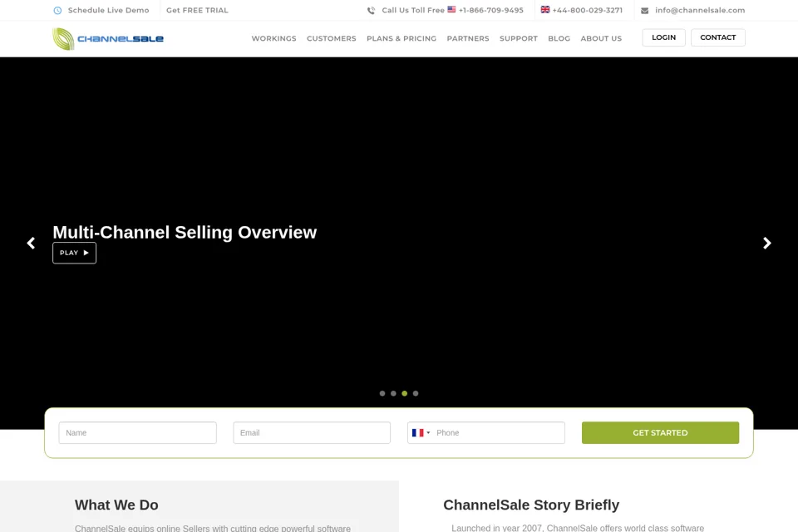Click the Multi-Channel Selling Overview heading
Screen dimensions: 798x532
[185, 233]
